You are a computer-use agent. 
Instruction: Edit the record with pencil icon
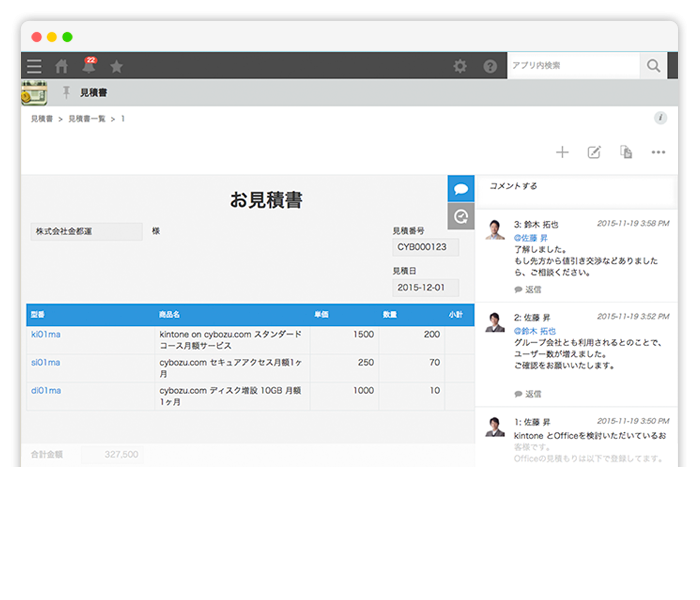click(x=594, y=152)
